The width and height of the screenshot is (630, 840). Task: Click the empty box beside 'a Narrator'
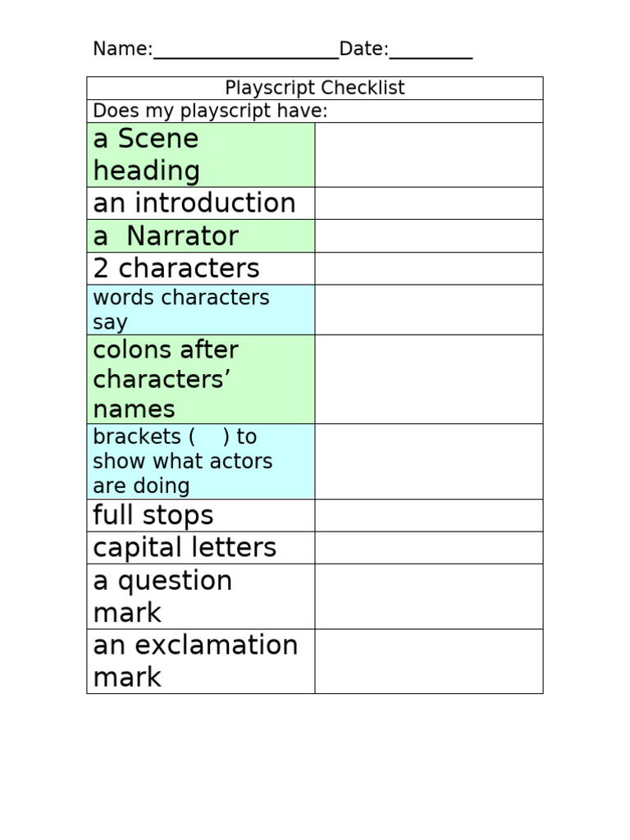tap(428, 236)
